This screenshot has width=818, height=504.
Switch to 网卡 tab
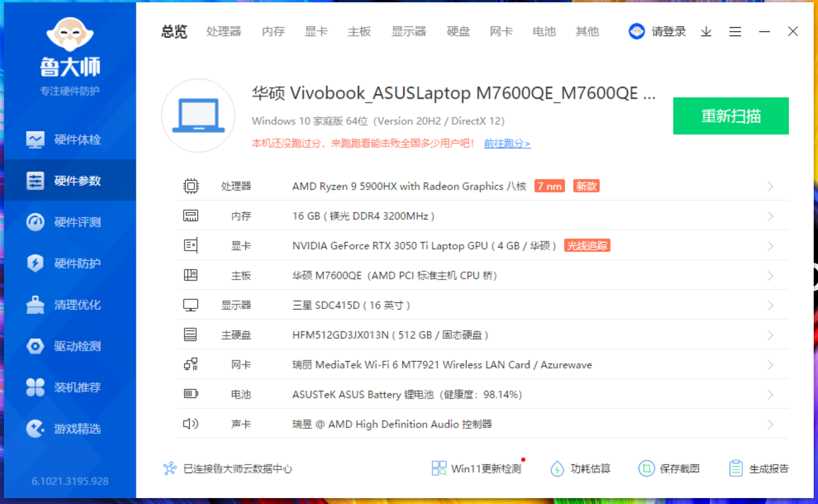point(501,32)
